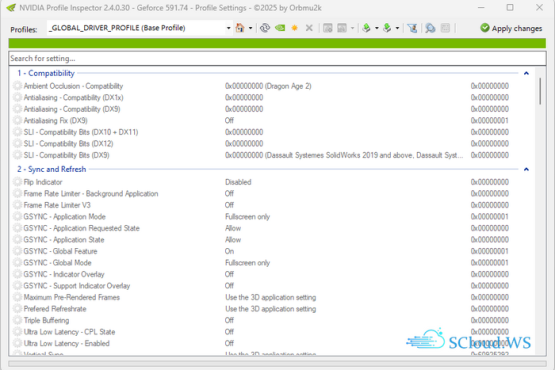Click Fullscreen only value of GSYNC - Global Mode

pos(247,263)
